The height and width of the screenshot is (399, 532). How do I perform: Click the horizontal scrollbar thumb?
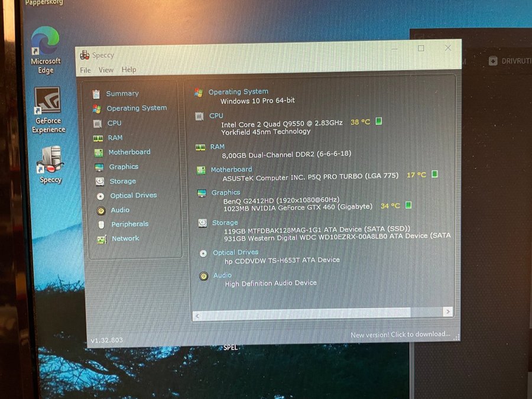pos(306,313)
